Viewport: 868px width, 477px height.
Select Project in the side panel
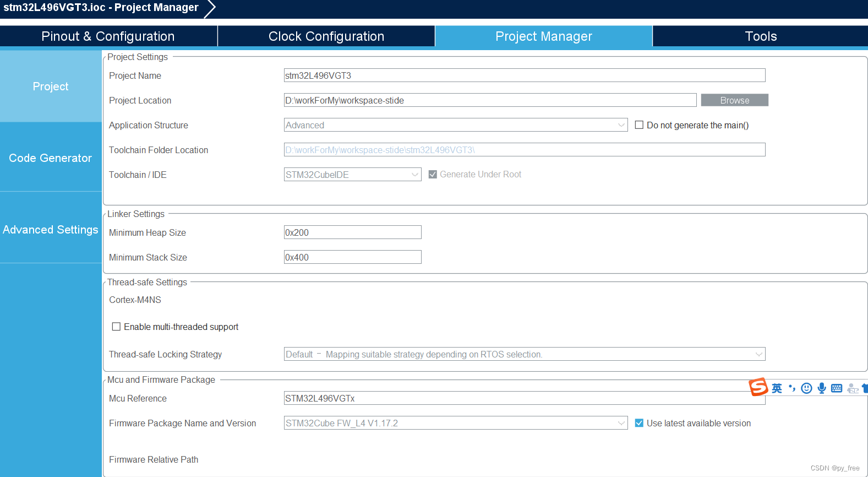(x=51, y=86)
